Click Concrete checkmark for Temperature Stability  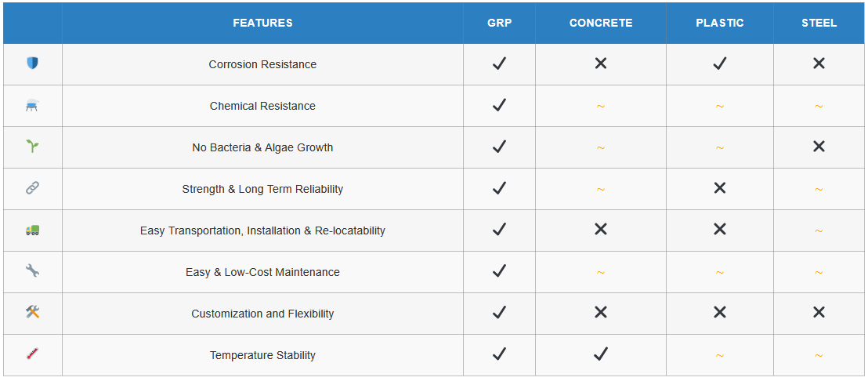click(600, 354)
